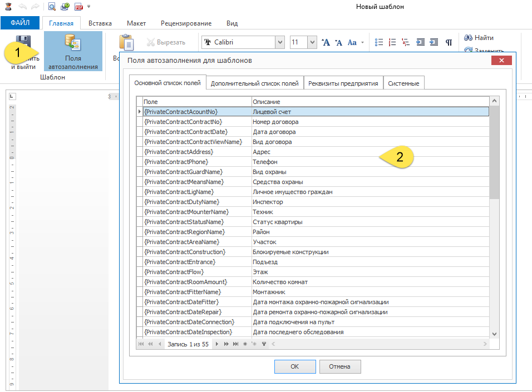The image size is (532, 392).
Task: Go to last record in navigator
Action: pos(235,344)
